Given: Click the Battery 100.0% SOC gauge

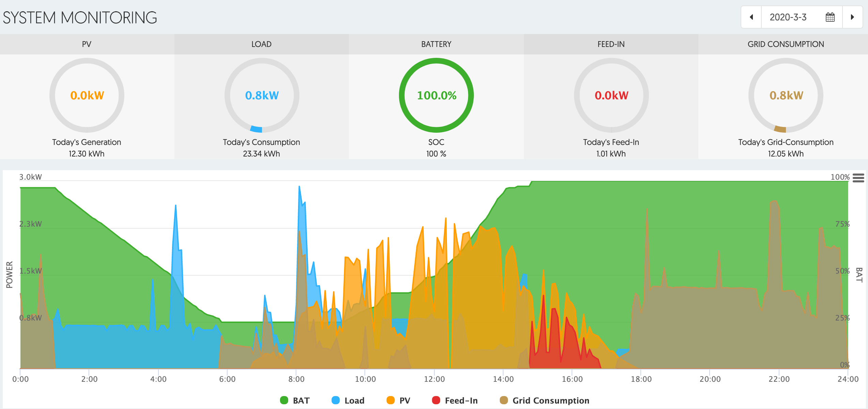Looking at the screenshot, I should coord(436,95).
